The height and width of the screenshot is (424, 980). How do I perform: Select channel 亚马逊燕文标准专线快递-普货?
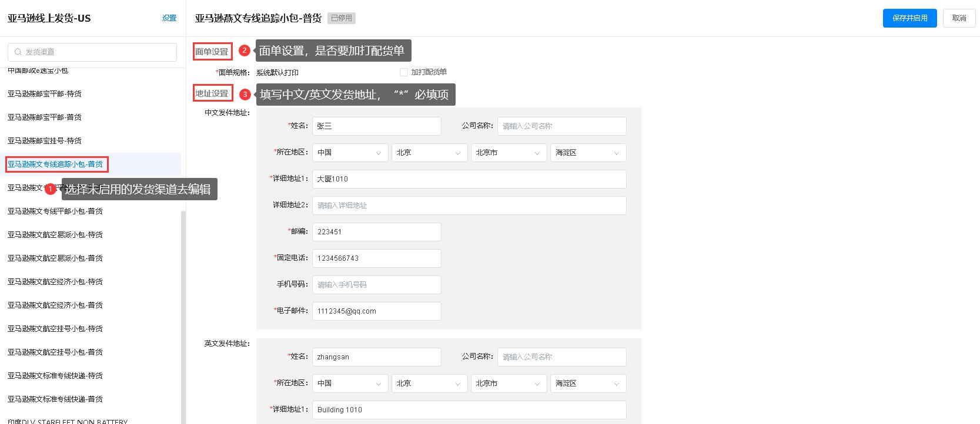[55, 399]
